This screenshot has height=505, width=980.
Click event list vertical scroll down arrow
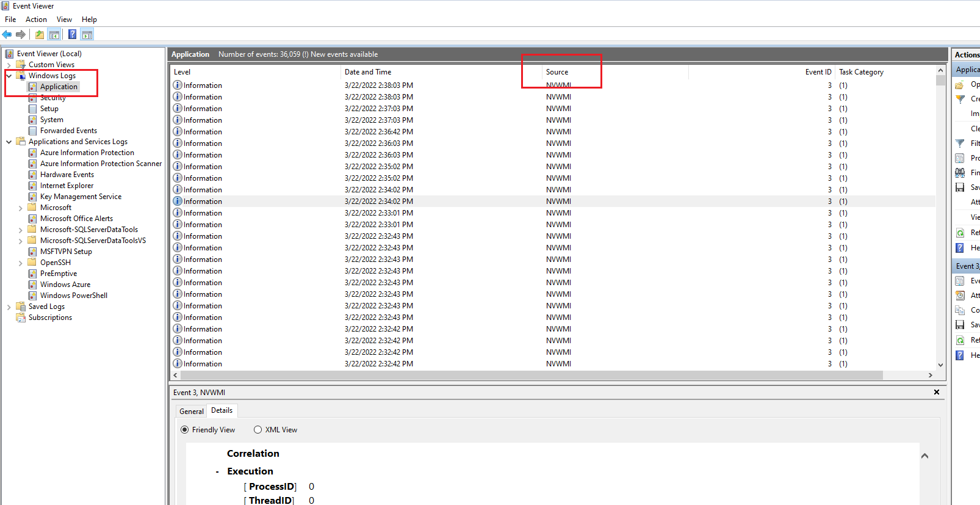pyautogui.click(x=940, y=365)
